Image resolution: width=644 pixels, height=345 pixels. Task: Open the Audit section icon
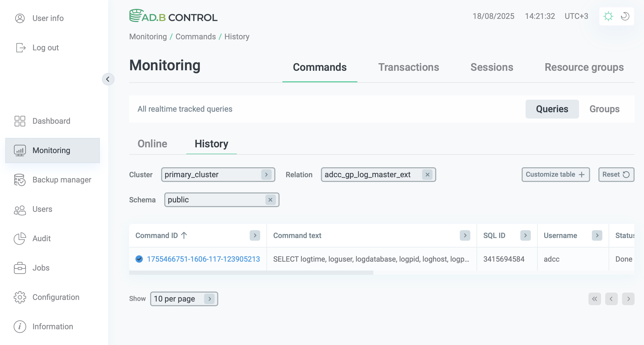(20, 239)
